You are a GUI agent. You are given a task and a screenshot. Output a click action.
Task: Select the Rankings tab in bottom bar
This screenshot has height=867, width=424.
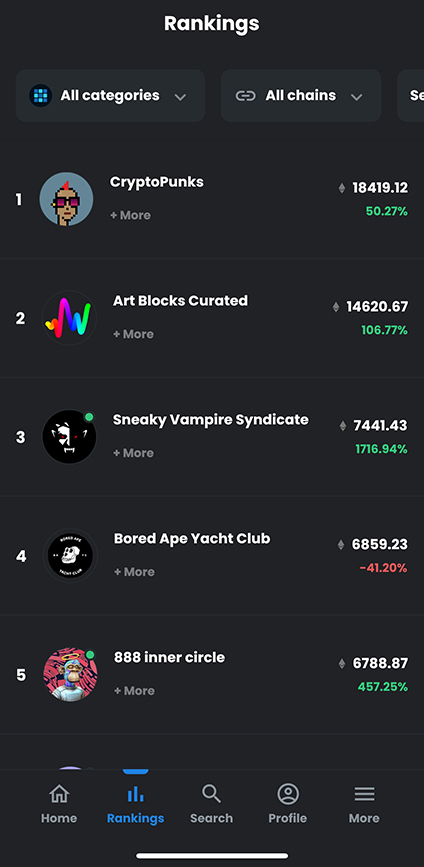(x=135, y=804)
